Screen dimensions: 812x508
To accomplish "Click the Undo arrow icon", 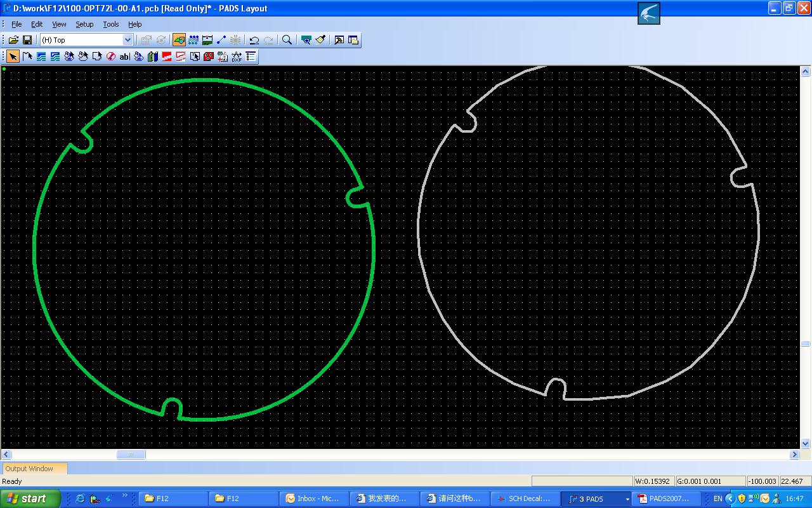I will [x=254, y=40].
